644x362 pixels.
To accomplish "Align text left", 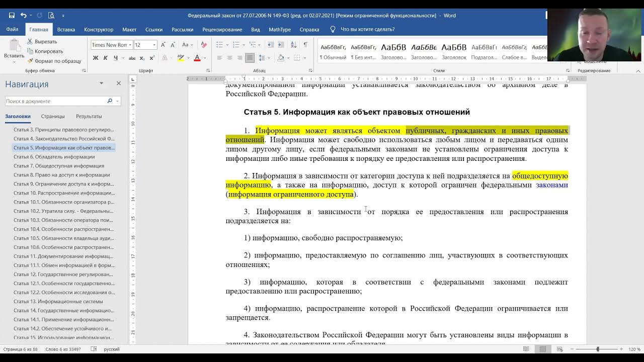I will coord(219,58).
